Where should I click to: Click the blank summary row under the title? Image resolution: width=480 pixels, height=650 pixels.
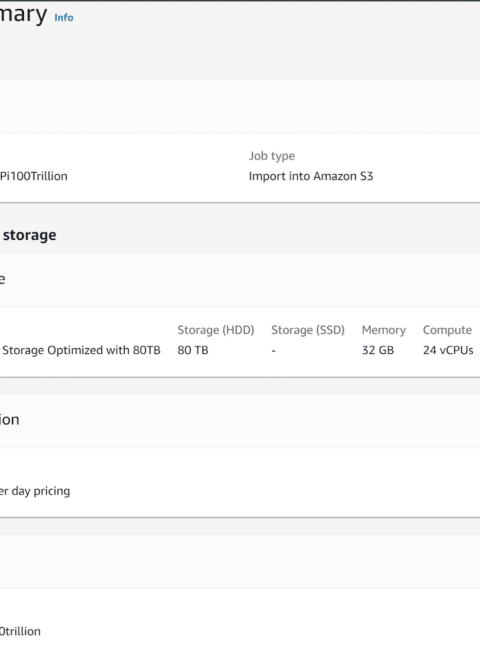tap(240, 106)
